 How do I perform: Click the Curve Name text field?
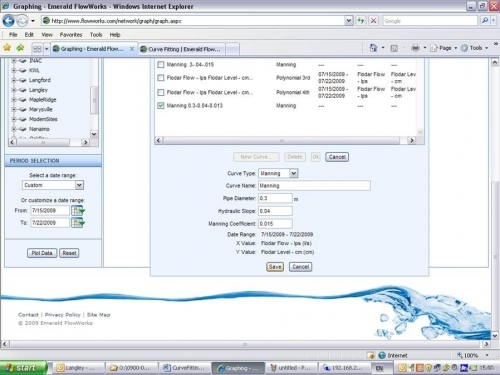point(314,186)
